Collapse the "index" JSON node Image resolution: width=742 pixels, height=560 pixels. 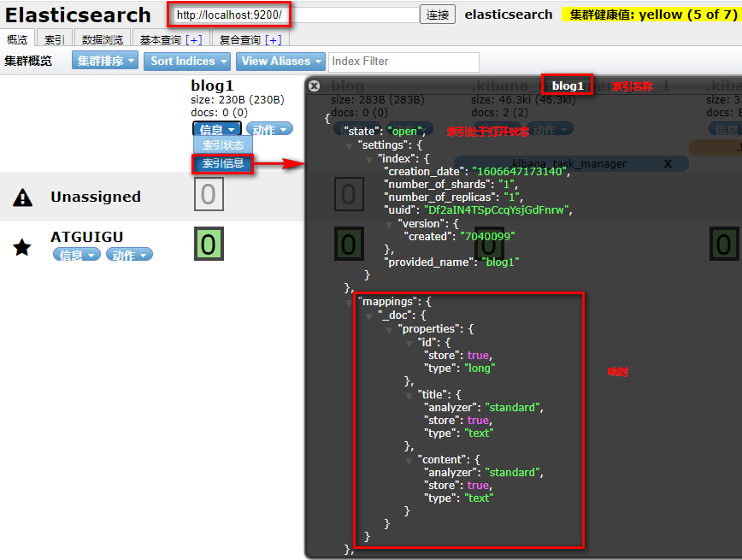(x=368, y=160)
